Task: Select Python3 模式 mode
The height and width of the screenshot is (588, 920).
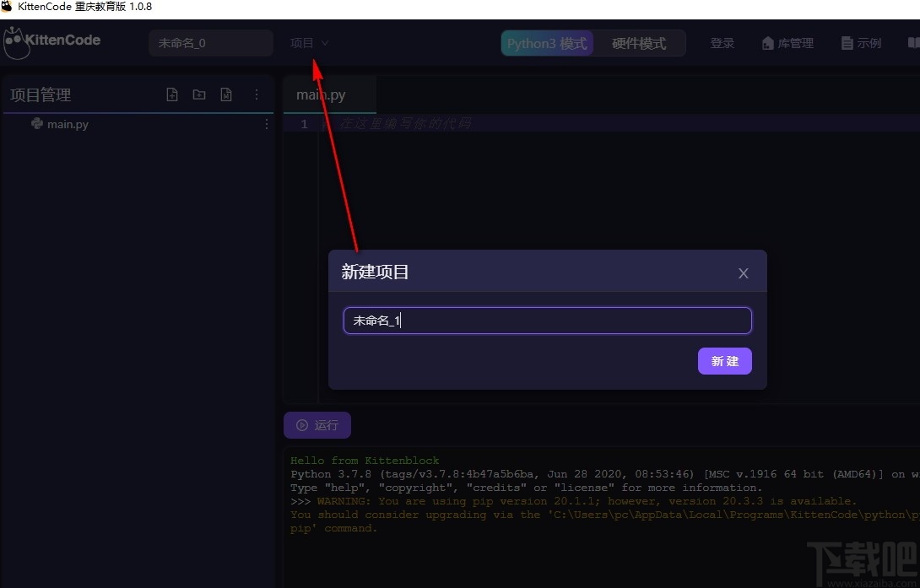Action: tap(546, 42)
